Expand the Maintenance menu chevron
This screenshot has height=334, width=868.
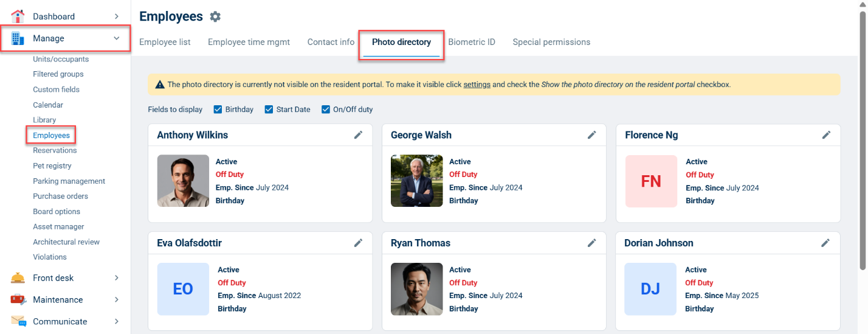pos(117,300)
